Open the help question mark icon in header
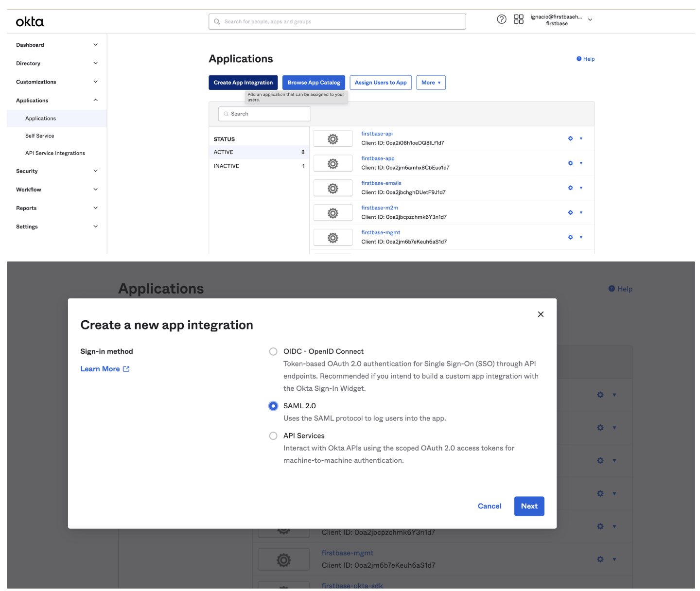Viewport: 700px width, 591px height. 502,19
